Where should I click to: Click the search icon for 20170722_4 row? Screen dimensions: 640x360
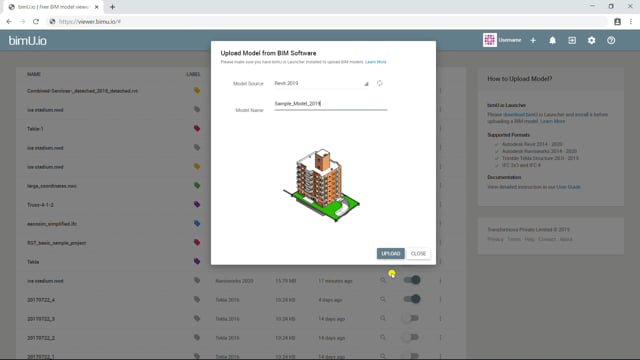383,300
